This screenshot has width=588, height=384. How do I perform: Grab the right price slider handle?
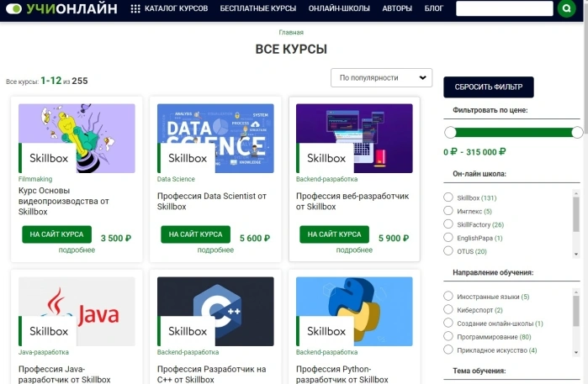(578, 132)
